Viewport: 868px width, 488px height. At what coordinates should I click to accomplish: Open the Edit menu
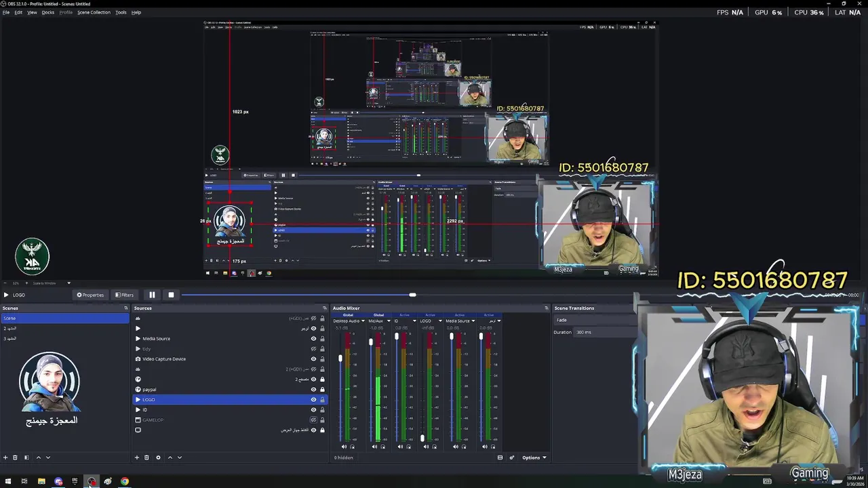click(18, 12)
